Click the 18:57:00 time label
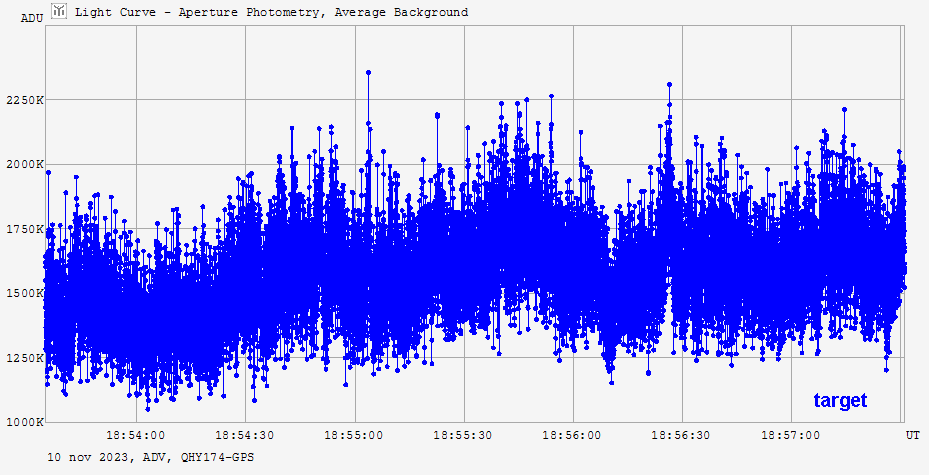The image size is (929, 475). (x=791, y=435)
